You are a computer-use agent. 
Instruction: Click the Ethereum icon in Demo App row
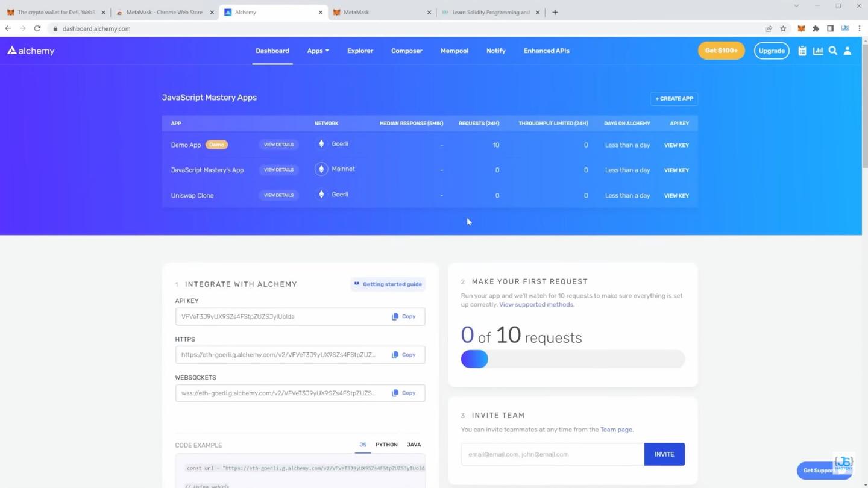tap(321, 144)
